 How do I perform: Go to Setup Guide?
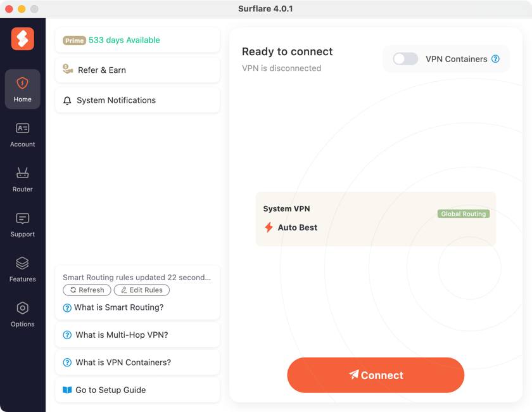click(x=111, y=390)
